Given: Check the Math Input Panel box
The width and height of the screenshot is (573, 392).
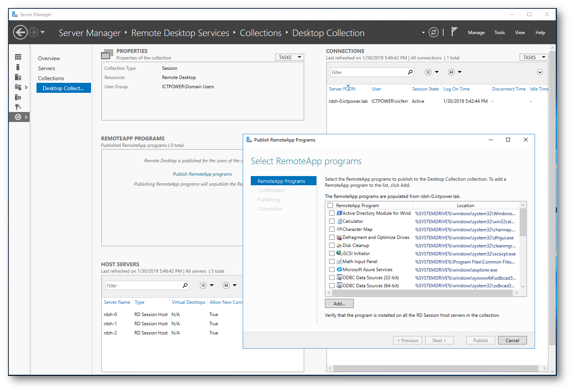Looking at the screenshot, I should pos(332,262).
